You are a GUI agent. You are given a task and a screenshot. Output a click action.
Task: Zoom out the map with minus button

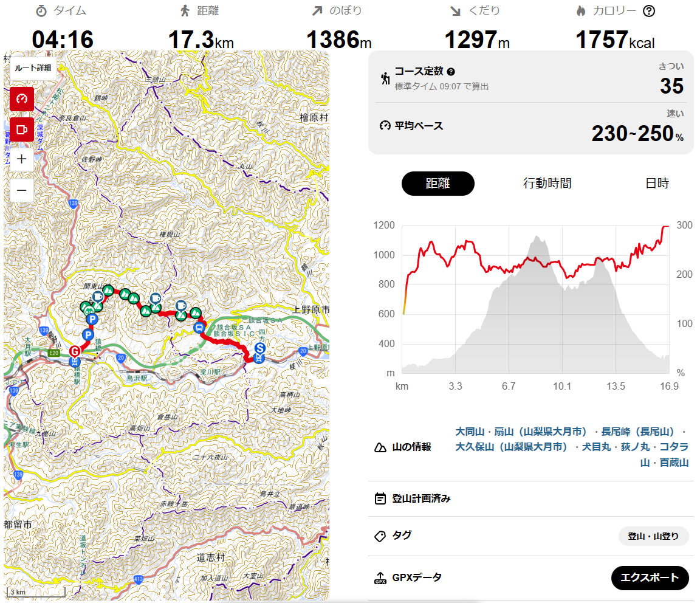point(22,190)
